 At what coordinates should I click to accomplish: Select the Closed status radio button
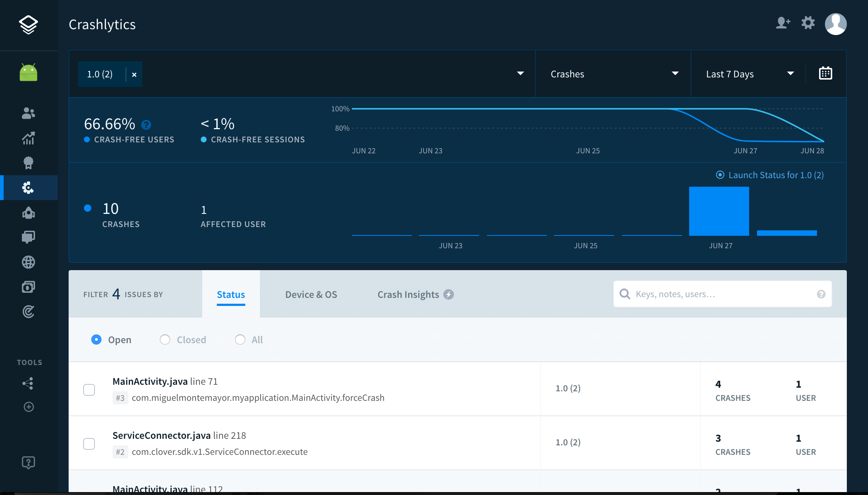point(165,339)
